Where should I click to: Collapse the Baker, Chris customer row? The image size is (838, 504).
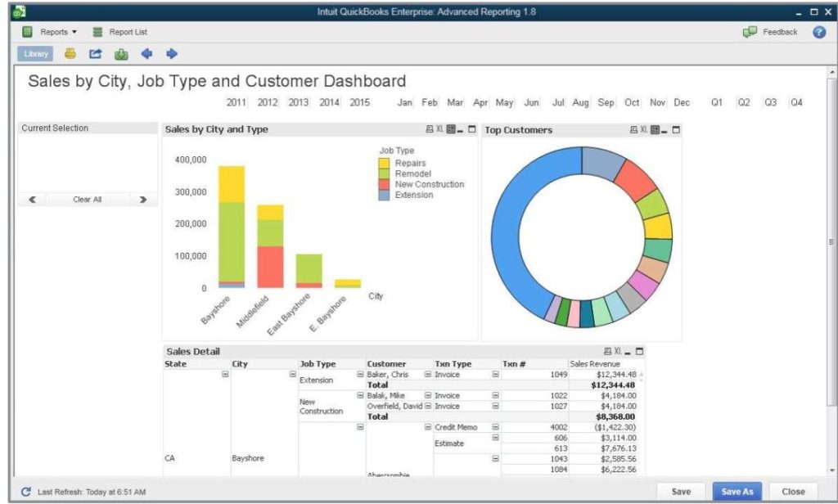coord(427,374)
